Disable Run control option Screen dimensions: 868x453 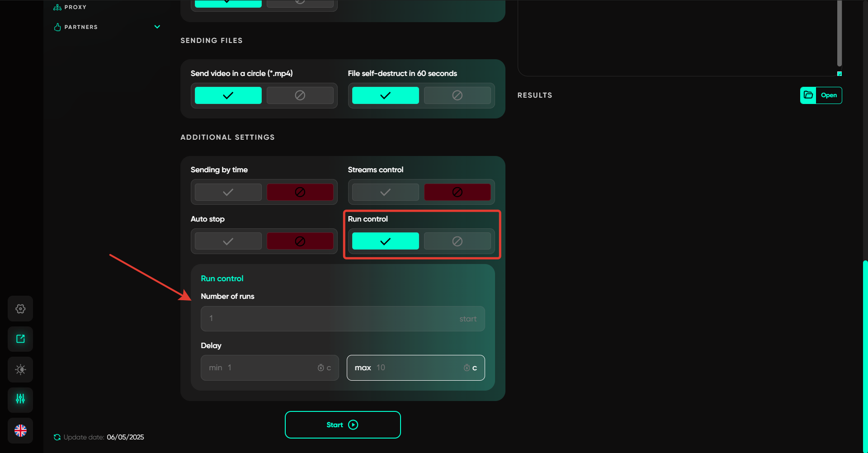(457, 241)
